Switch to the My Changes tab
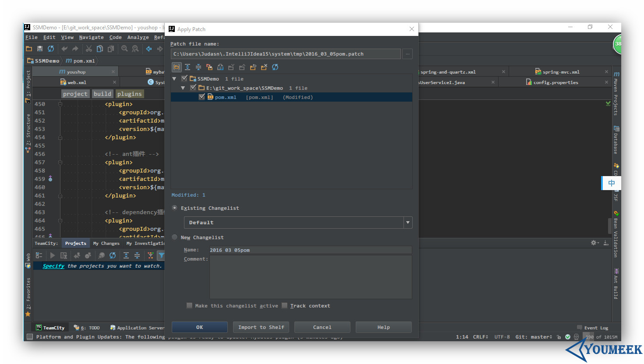This screenshot has height=364, width=644. pos(106,243)
